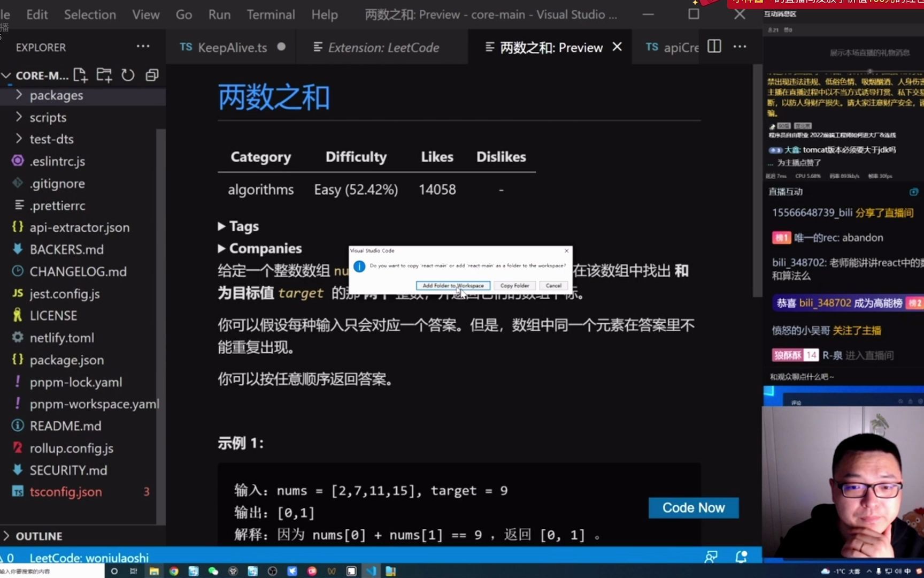Expand the scripts folder
Image resolution: width=924 pixels, height=578 pixels.
coord(83,117)
